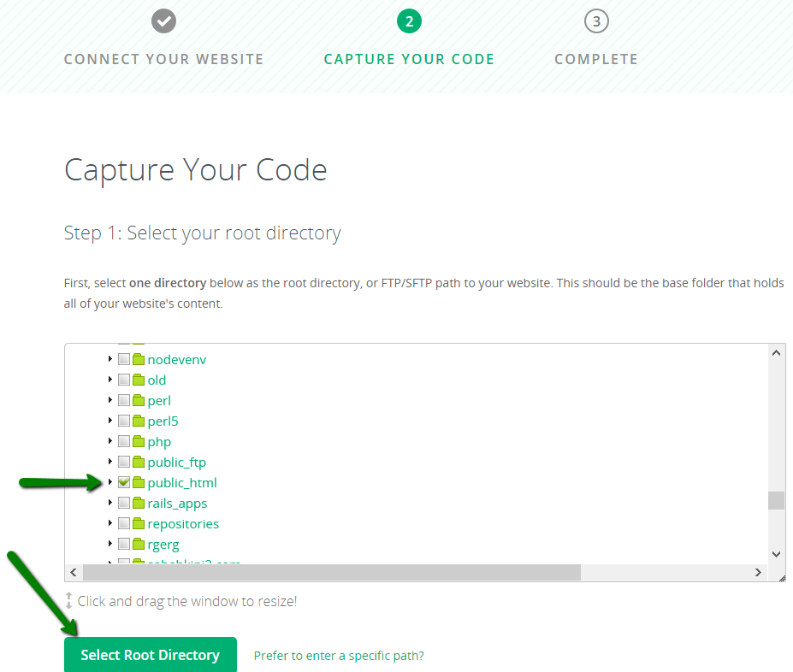793x672 pixels.
Task: Select the perl5 folder name
Action: click(x=163, y=421)
